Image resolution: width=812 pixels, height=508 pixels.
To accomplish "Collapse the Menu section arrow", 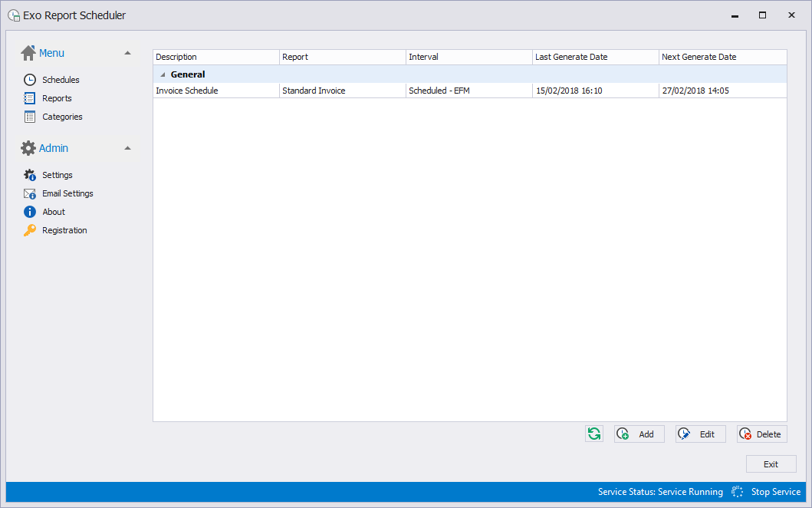I will pyautogui.click(x=127, y=53).
